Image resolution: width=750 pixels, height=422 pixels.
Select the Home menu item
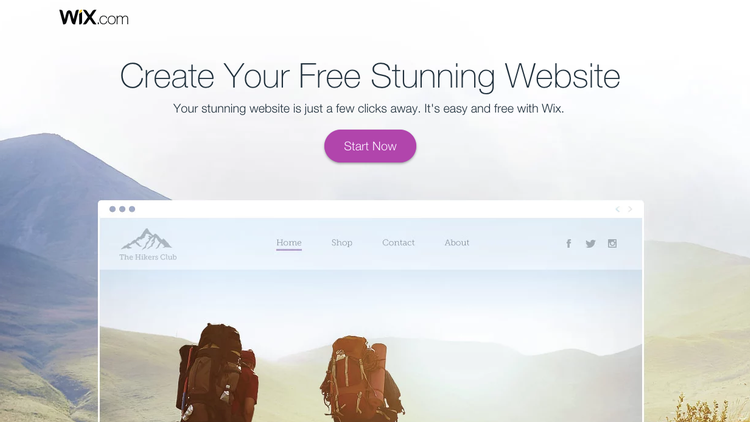pos(289,243)
